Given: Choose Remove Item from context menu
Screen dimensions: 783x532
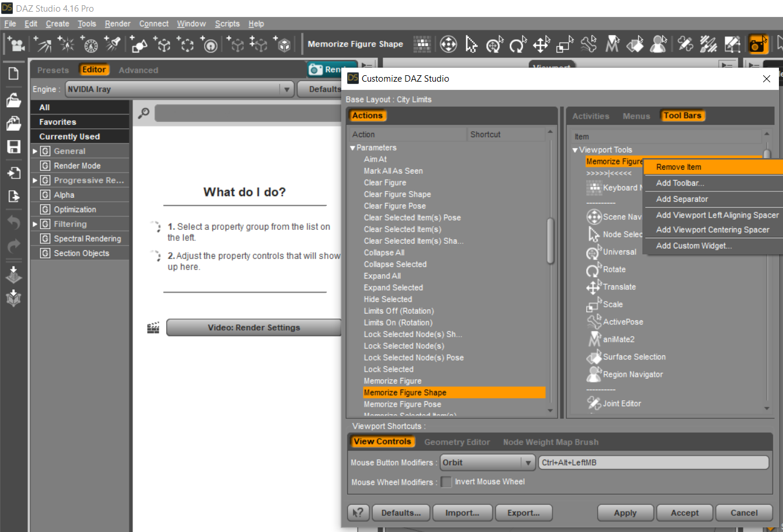Looking at the screenshot, I should pos(713,167).
